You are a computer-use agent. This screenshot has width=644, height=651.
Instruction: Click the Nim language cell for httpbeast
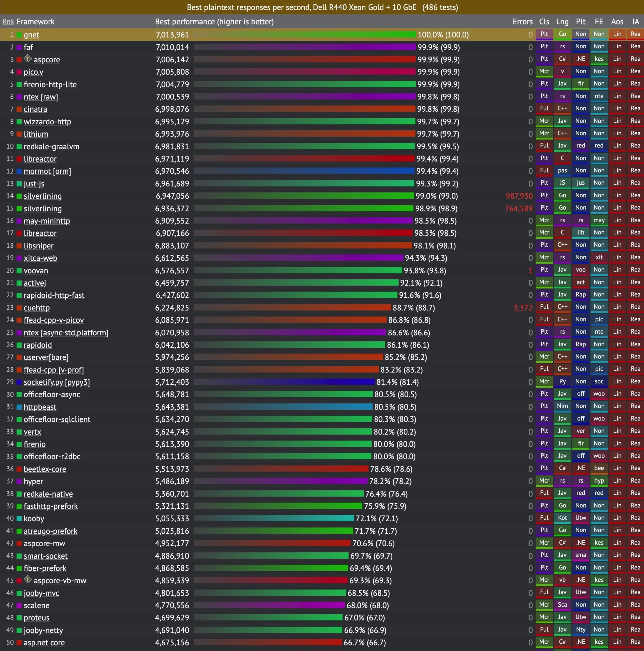point(562,406)
